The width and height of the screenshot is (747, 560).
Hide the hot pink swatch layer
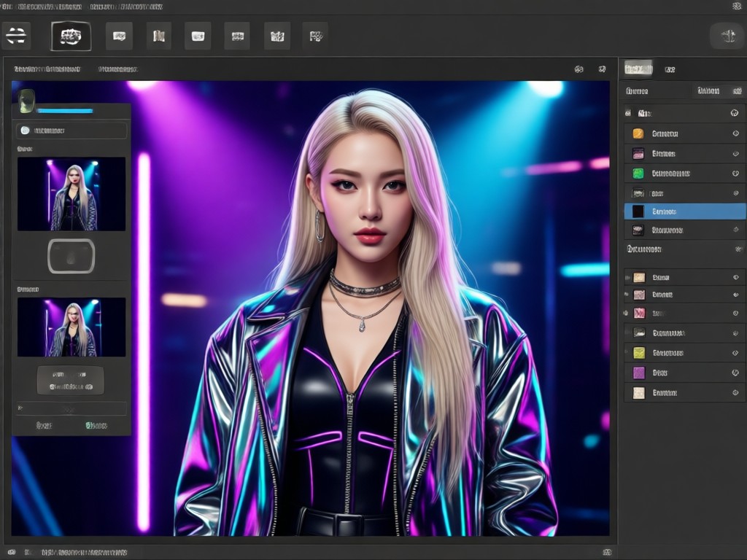coord(736,314)
